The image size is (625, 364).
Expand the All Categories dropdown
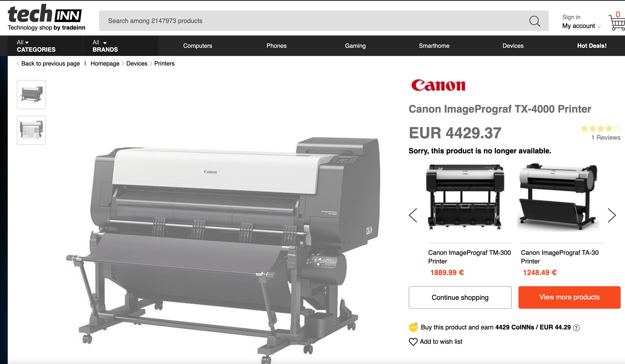pyautogui.click(x=36, y=46)
